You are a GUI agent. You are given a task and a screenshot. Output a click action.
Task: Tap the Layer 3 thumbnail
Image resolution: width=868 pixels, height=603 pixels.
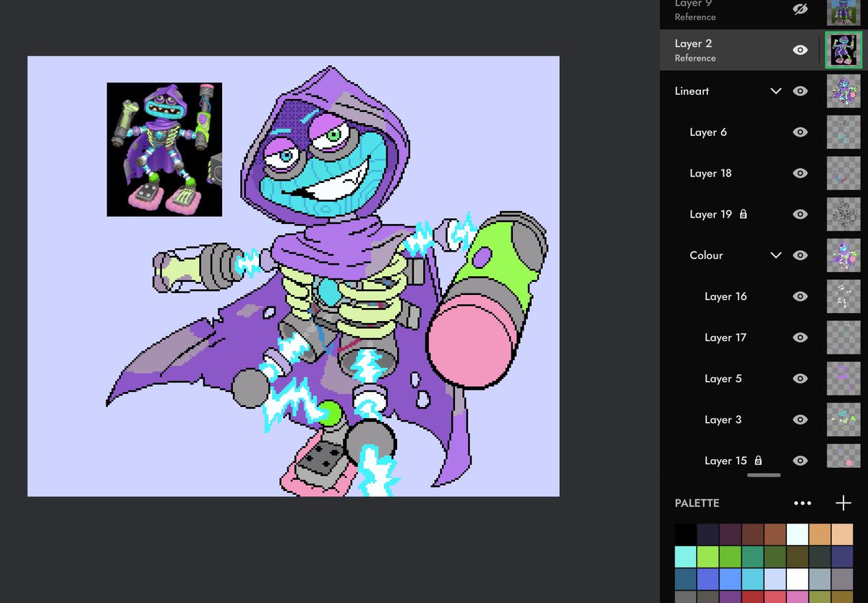pos(843,419)
